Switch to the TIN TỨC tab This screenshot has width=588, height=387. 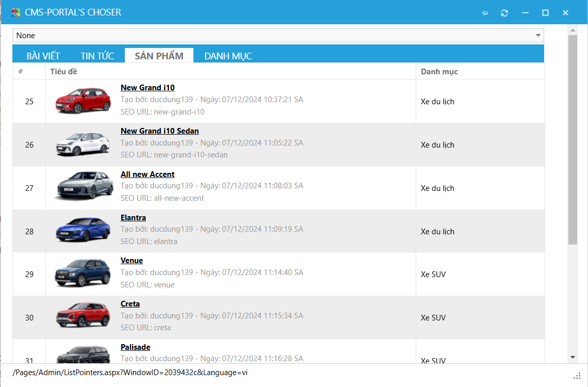click(97, 56)
